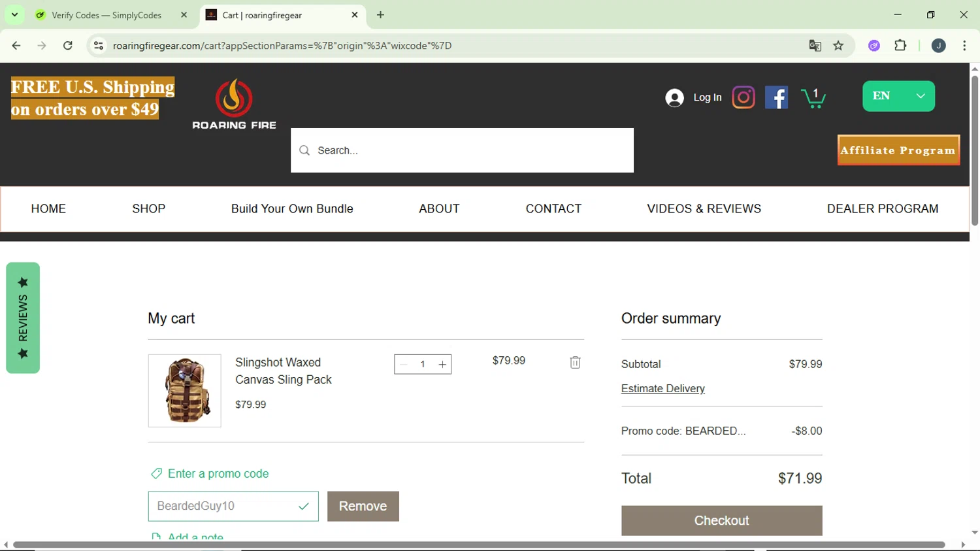Click the promo code tag icon
This screenshot has width=980, height=551.
(156, 474)
